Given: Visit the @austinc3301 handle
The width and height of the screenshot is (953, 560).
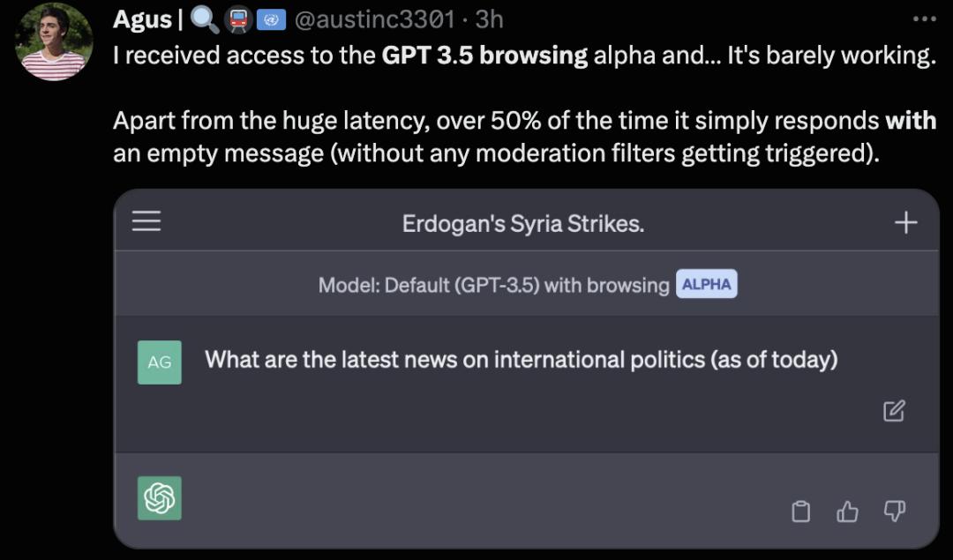Looking at the screenshot, I should pyautogui.click(x=374, y=19).
